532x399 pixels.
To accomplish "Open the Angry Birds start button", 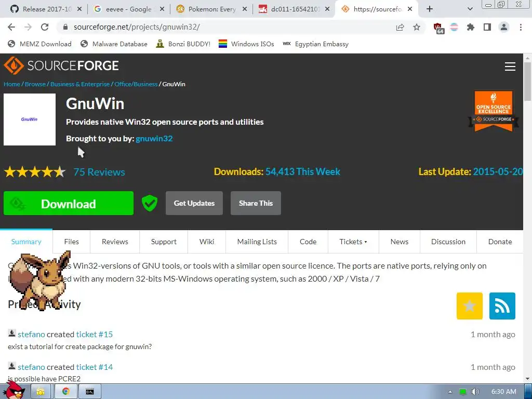I will tap(14, 390).
